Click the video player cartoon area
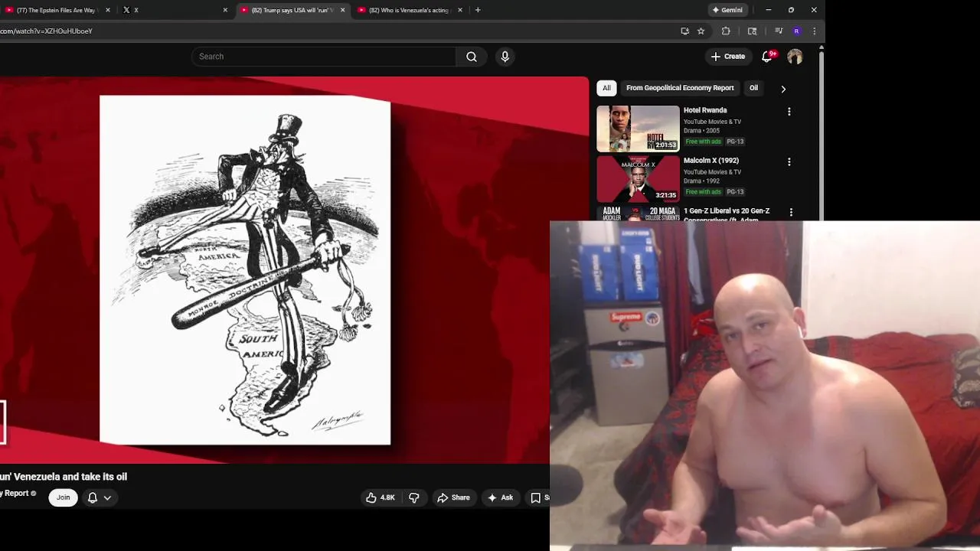This screenshot has width=980, height=551. [245, 269]
